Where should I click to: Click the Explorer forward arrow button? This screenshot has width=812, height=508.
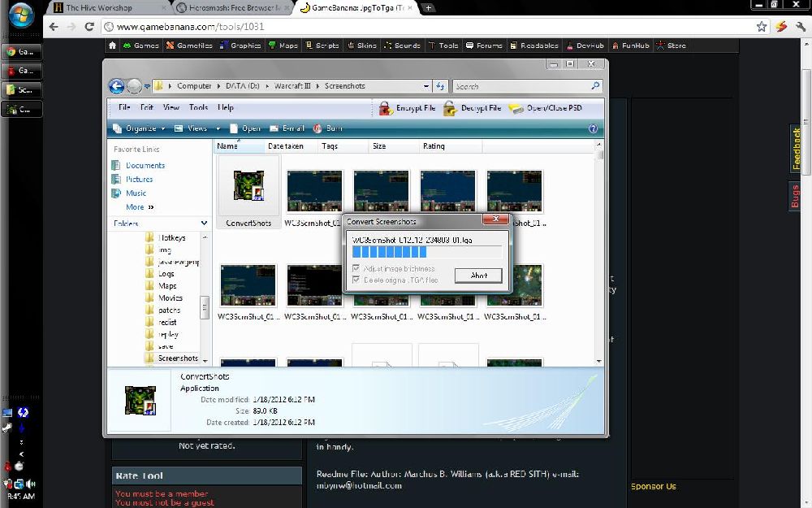click(x=134, y=86)
